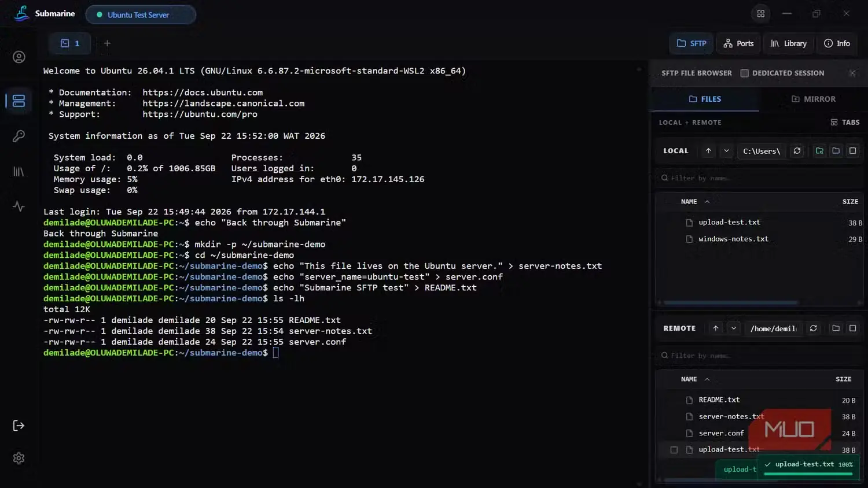Image resolution: width=868 pixels, height=488 pixels.
Task: Open LOCAL path history dropdown
Action: pos(727,151)
